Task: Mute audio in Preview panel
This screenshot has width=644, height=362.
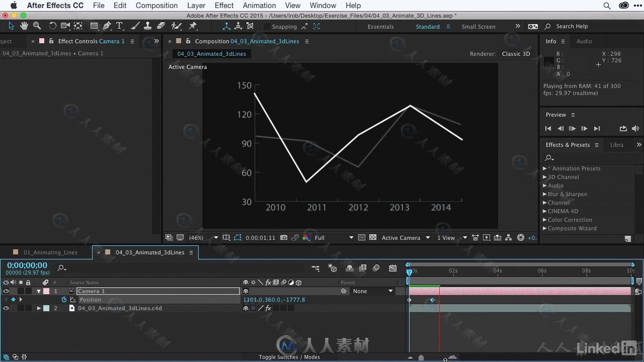Action: pyautogui.click(x=635, y=129)
